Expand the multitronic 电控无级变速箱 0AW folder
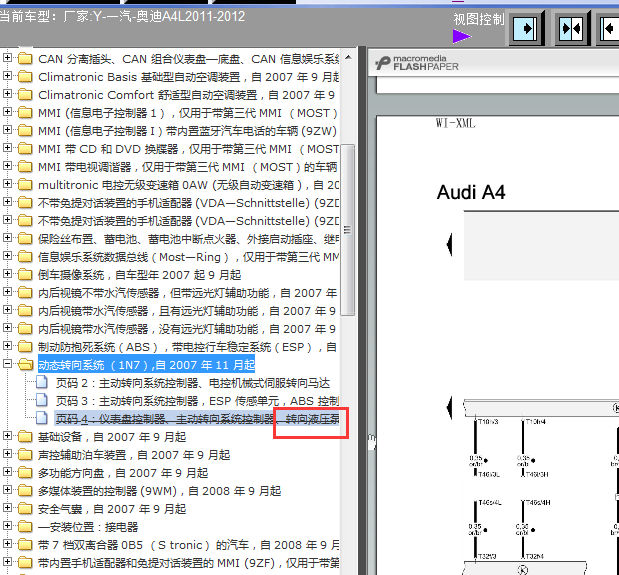This screenshot has height=575, width=619. tap(7, 184)
